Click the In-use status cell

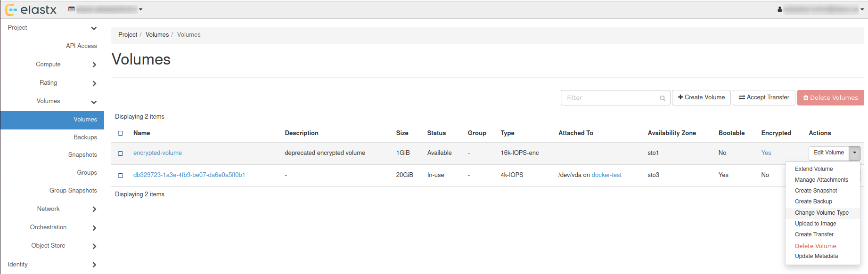point(435,175)
